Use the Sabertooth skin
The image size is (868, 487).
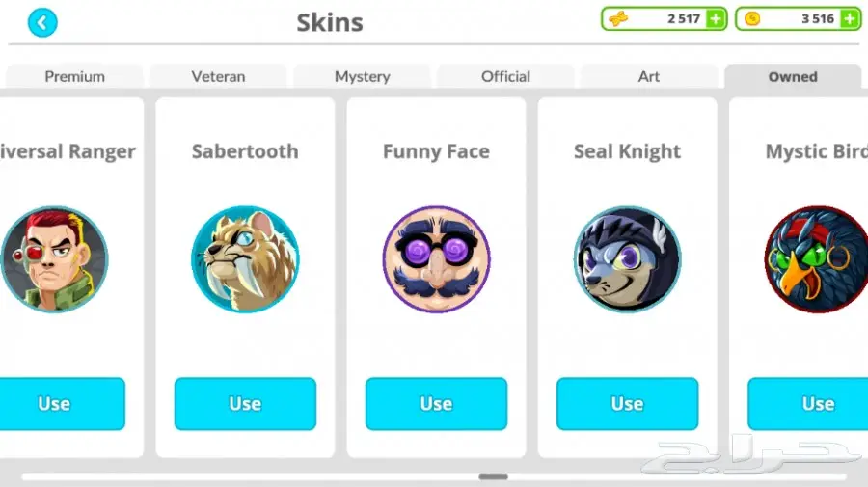[245, 403]
